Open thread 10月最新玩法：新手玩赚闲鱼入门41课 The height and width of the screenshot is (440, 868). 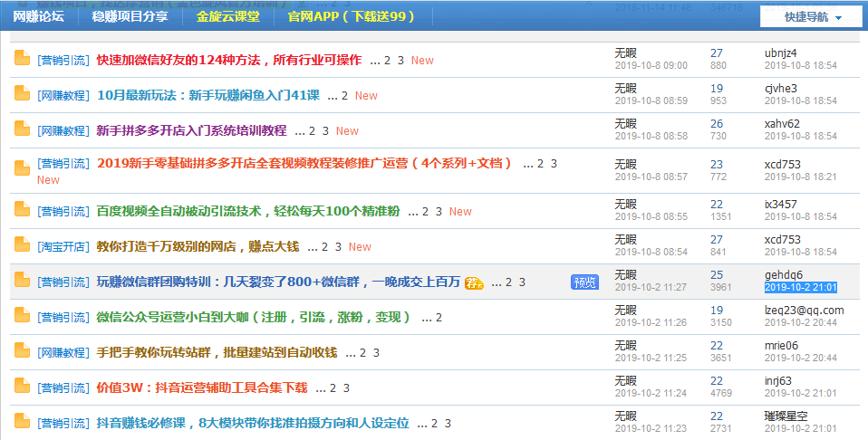pos(208,95)
